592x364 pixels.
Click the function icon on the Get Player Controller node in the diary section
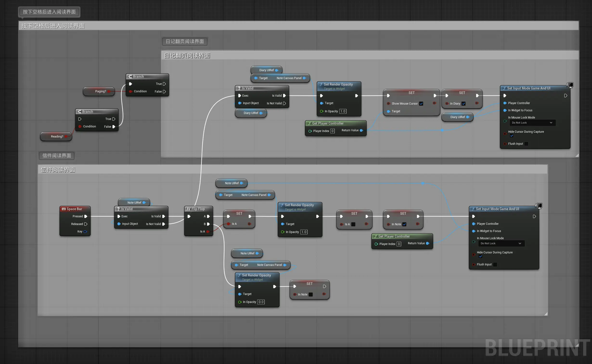(309, 123)
